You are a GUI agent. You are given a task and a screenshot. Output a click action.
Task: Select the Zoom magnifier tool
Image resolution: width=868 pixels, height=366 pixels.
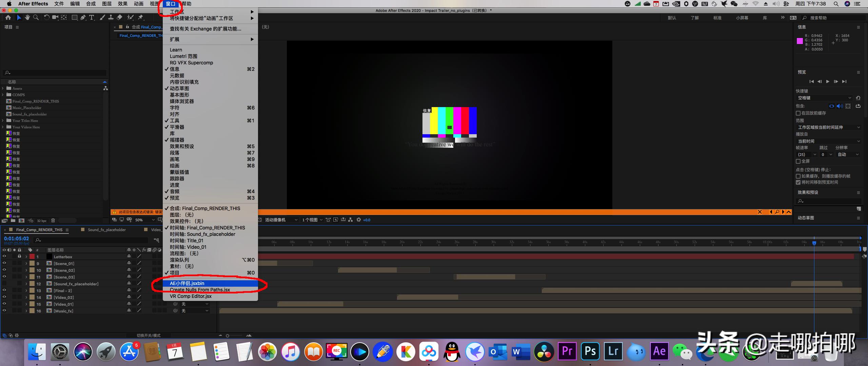tap(36, 17)
